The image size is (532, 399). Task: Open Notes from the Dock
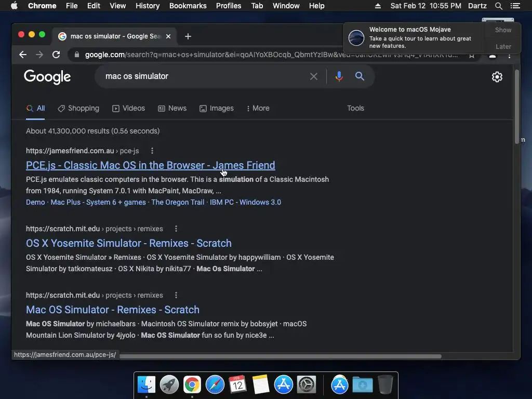coord(261,385)
